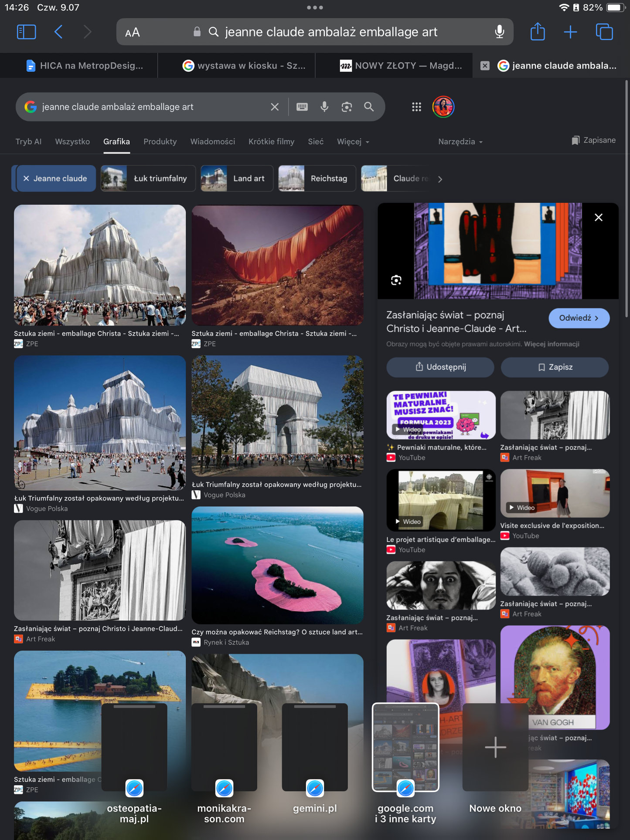Tap the Share icon in Safari toolbar

pos(538,32)
